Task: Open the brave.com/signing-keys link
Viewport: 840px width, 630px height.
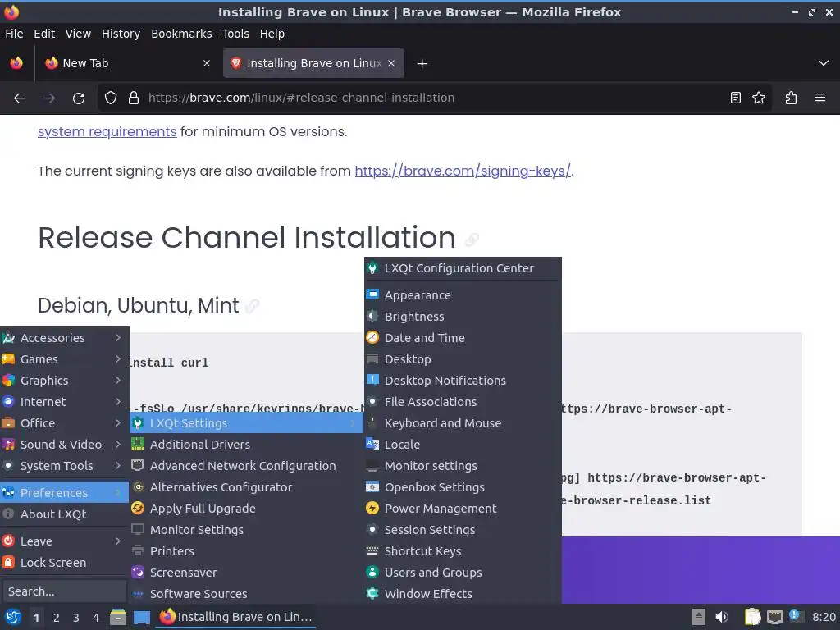Action: [x=463, y=171]
